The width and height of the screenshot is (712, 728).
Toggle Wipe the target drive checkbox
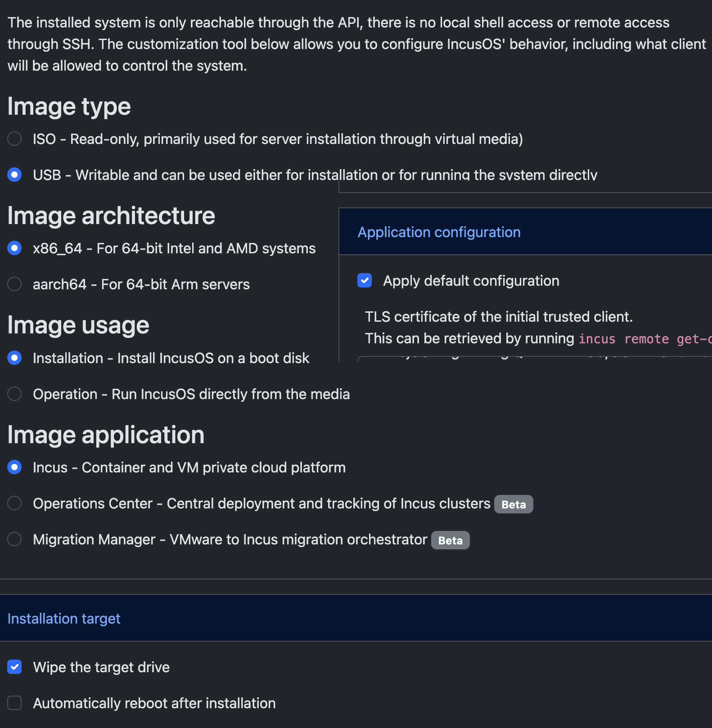click(14, 667)
